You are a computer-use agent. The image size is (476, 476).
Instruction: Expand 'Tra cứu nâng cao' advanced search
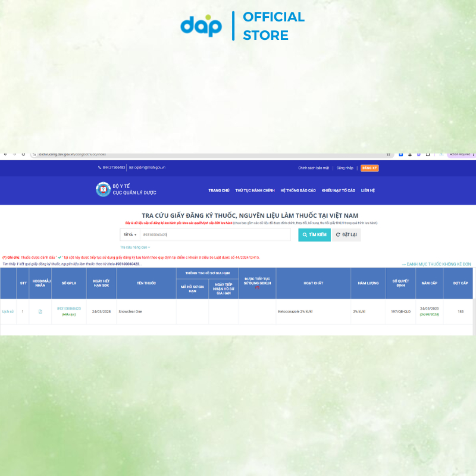[x=135, y=247]
